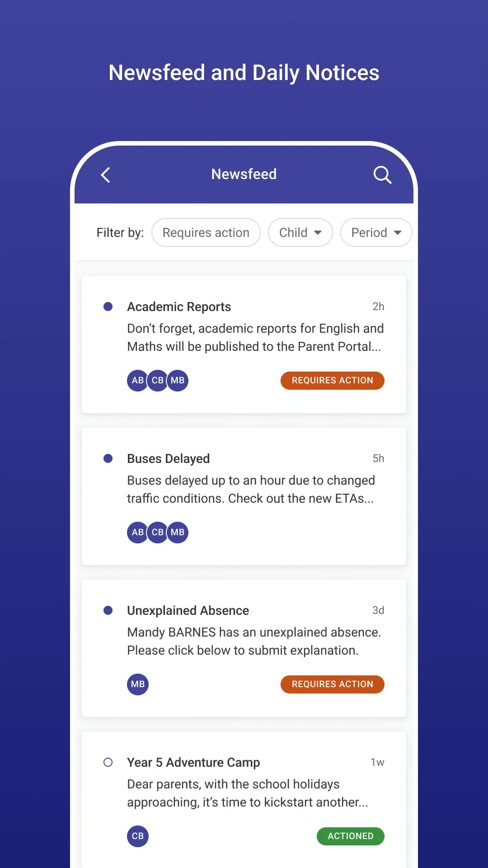Screen dimensions: 488x868
Task: Click AB avatar on Buses Delayed card
Action: pyautogui.click(x=137, y=533)
